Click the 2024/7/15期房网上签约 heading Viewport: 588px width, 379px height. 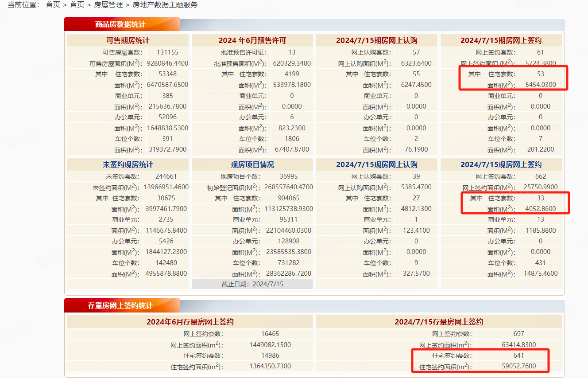click(501, 40)
